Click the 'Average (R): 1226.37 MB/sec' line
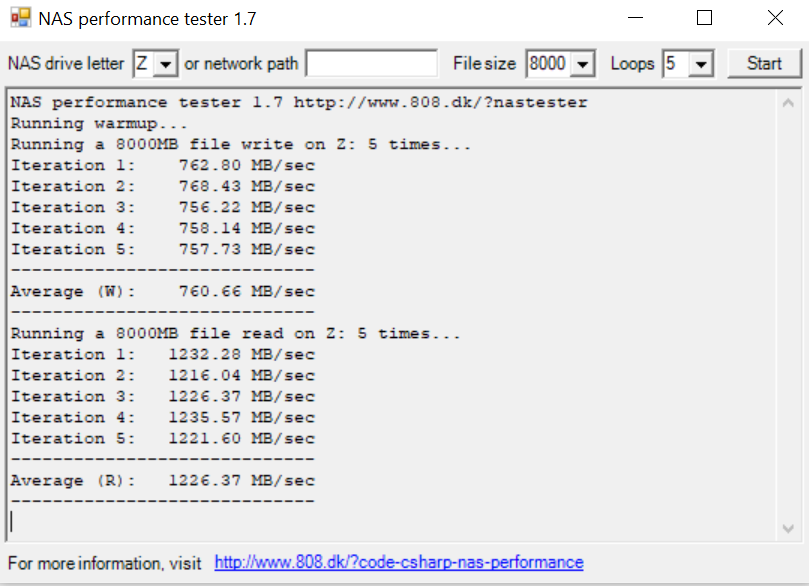809x586 pixels. [163, 481]
